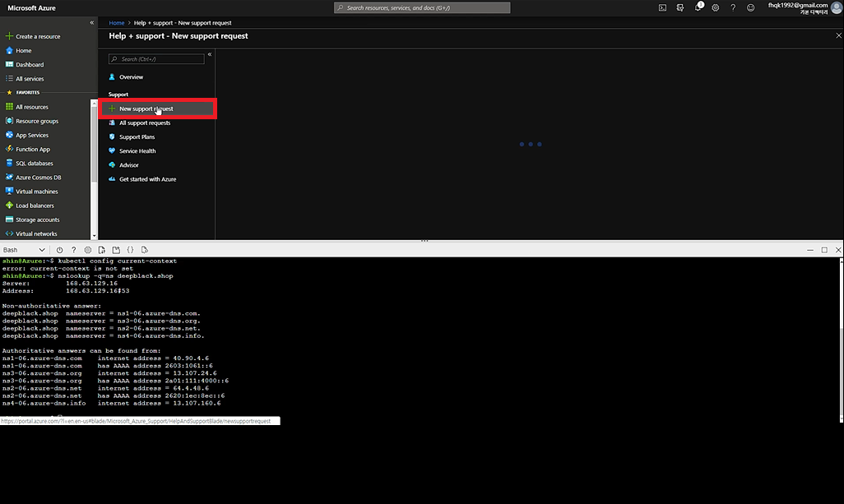Close the Help + support blade

click(838, 35)
